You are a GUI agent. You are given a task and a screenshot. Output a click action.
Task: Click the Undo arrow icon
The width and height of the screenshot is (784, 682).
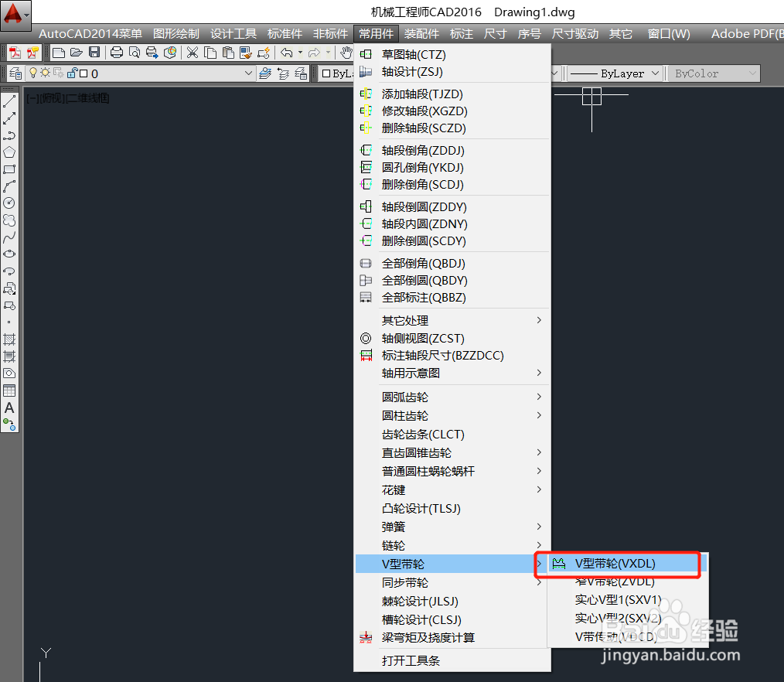coord(287,53)
